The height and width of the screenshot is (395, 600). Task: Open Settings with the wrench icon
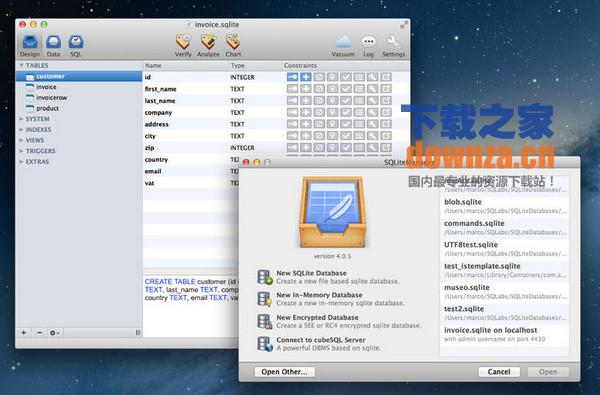click(393, 45)
